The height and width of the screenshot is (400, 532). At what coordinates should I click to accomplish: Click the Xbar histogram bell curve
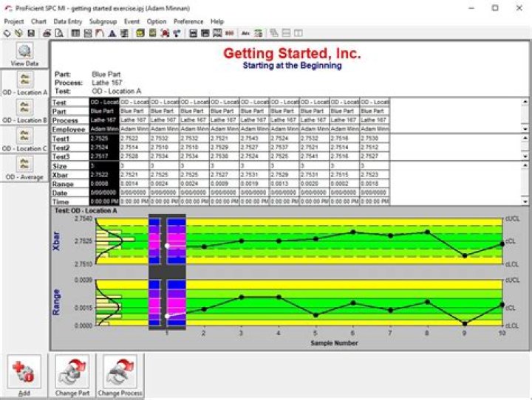click(x=109, y=241)
